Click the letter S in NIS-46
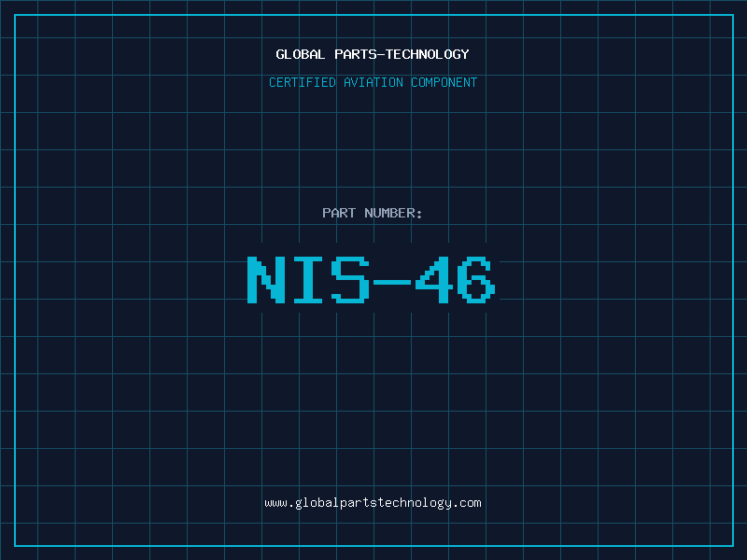This screenshot has width=747, height=560. (350, 280)
